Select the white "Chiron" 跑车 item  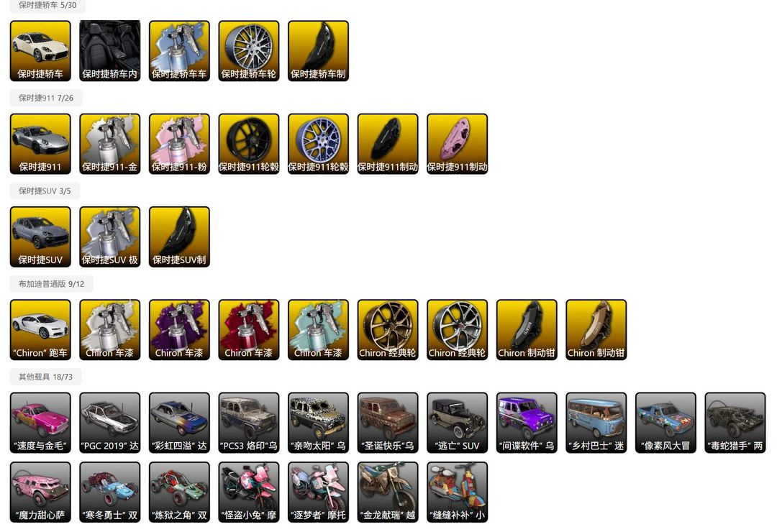tap(40, 329)
